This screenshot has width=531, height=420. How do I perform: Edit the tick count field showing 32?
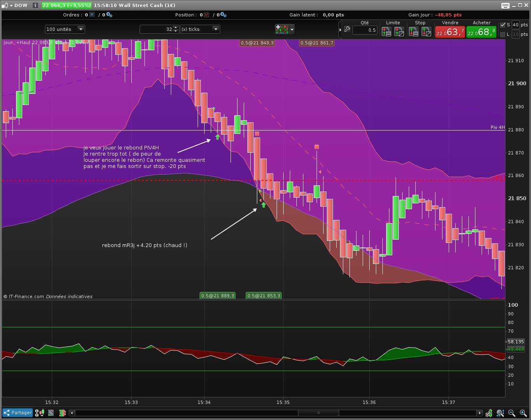pyautogui.click(x=157, y=29)
